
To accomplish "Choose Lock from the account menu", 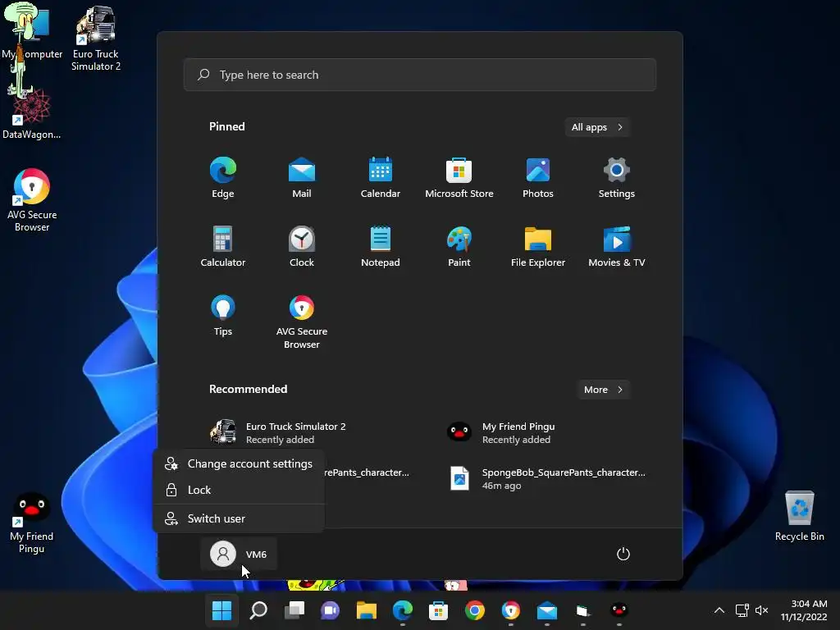I will (239, 491).
